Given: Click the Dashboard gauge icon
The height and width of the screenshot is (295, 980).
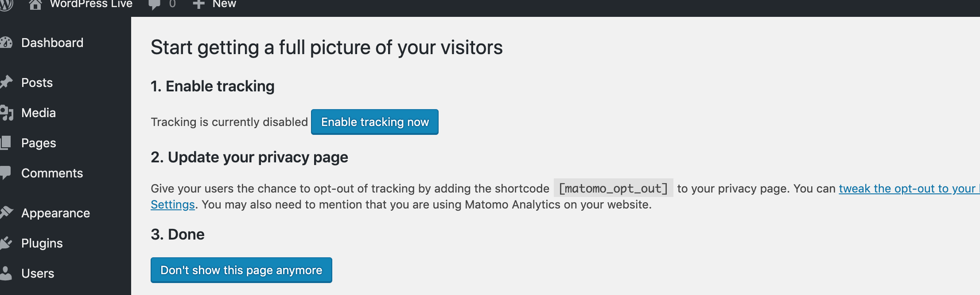Looking at the screenshot, I should click(6, 43).
